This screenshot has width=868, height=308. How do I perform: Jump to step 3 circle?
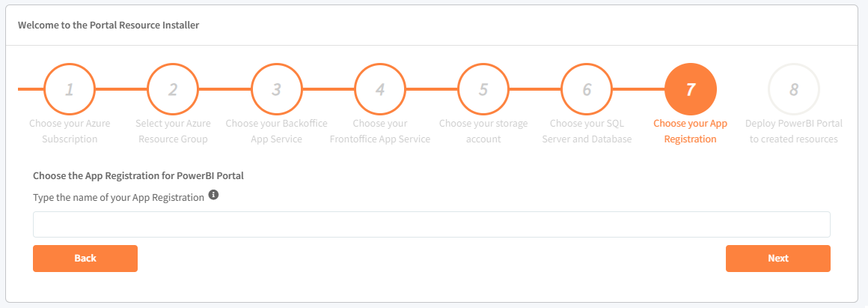coord(276,90)
